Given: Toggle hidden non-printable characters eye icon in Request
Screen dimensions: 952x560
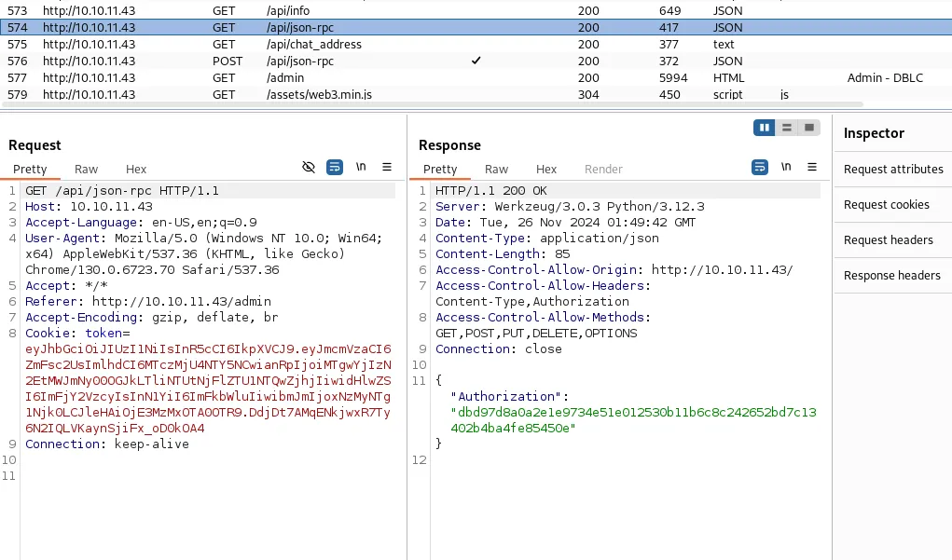Looking at the screenshot, I should click(x=309, y=168).
